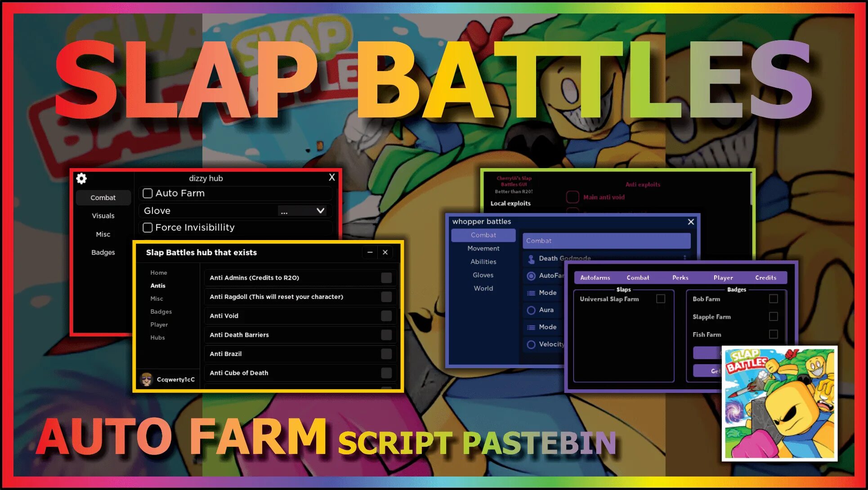Select Badges in Slap Battles hub sidebar

[161, 312]
